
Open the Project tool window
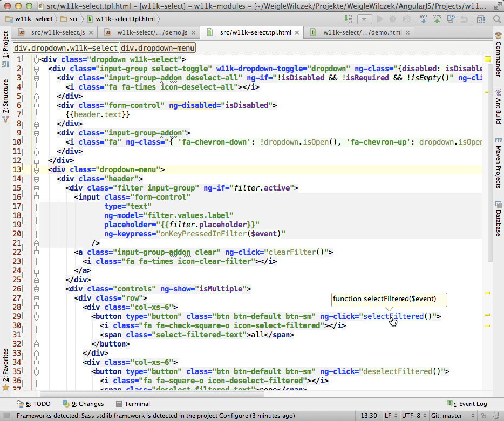(x=5, y=49)
